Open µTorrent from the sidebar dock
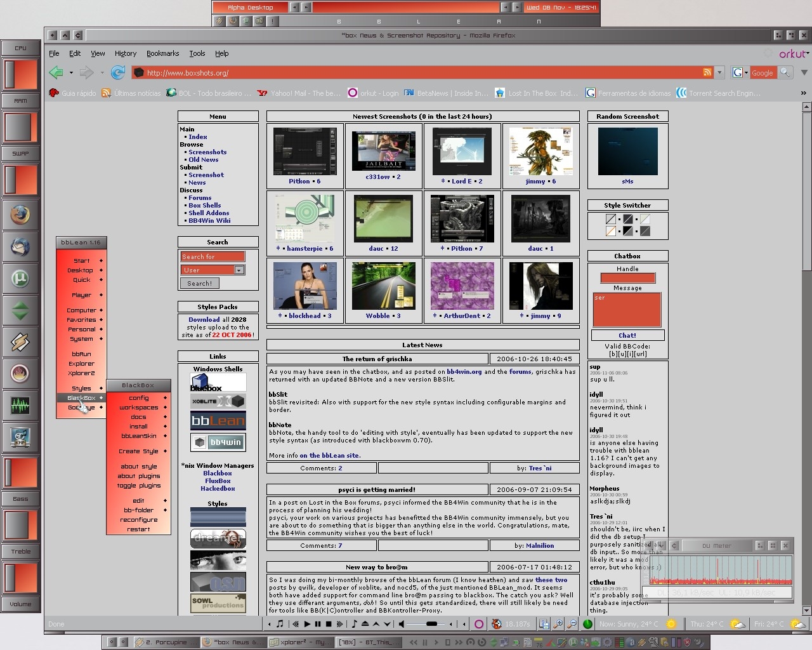 [20, 279]
